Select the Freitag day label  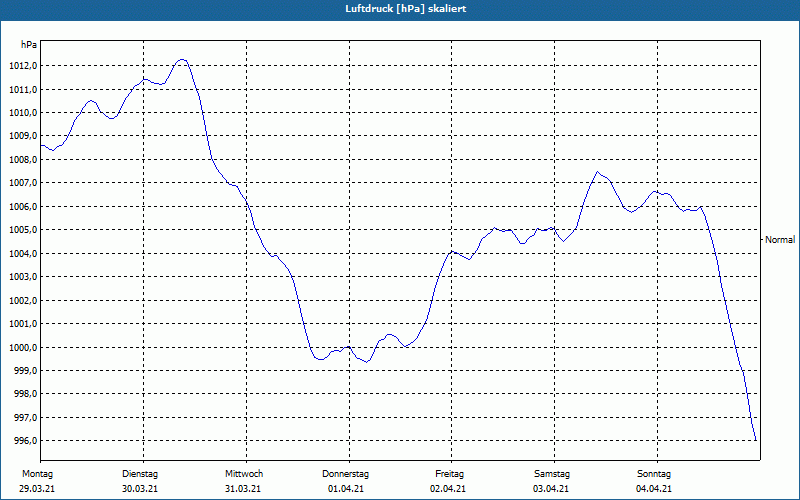point(449,474)
